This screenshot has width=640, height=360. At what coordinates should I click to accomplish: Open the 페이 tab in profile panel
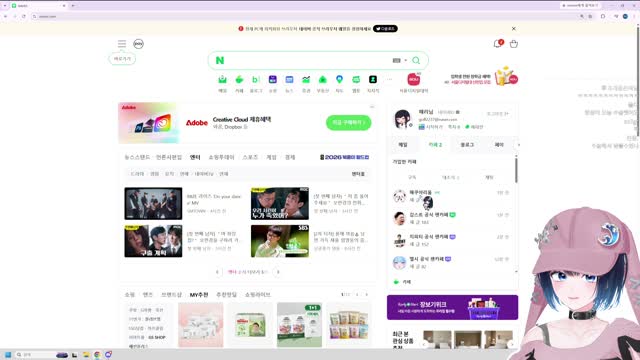tap(499, 144)
